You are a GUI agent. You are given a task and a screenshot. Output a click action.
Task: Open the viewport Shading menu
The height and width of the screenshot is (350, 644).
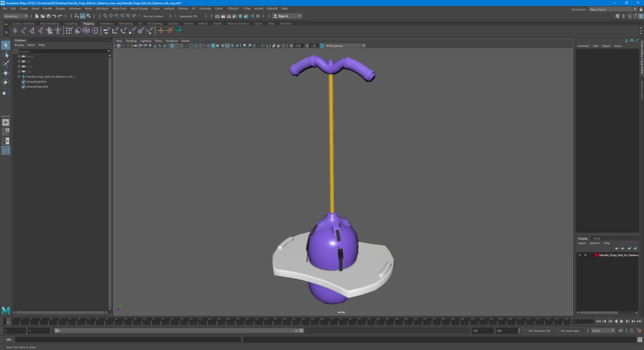pyautogui.click(x=131, y=41)
